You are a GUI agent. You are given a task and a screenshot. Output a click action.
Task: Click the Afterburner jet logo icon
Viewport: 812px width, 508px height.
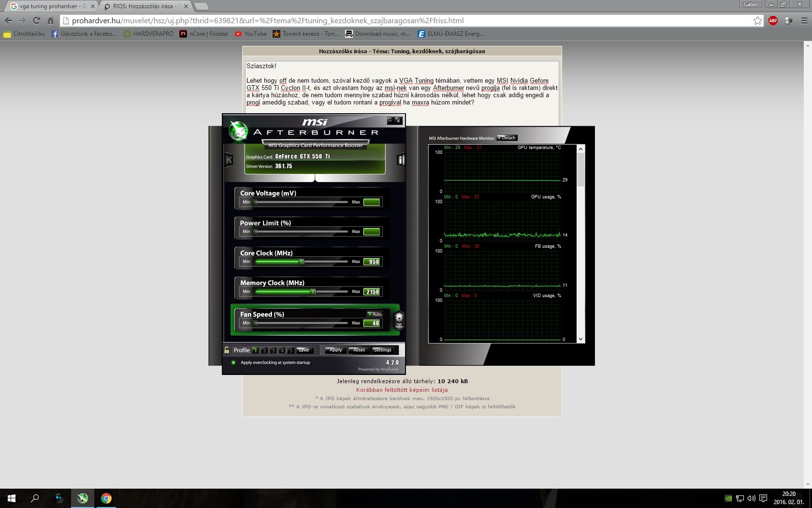pyautogui.click(x=238, y=131)
